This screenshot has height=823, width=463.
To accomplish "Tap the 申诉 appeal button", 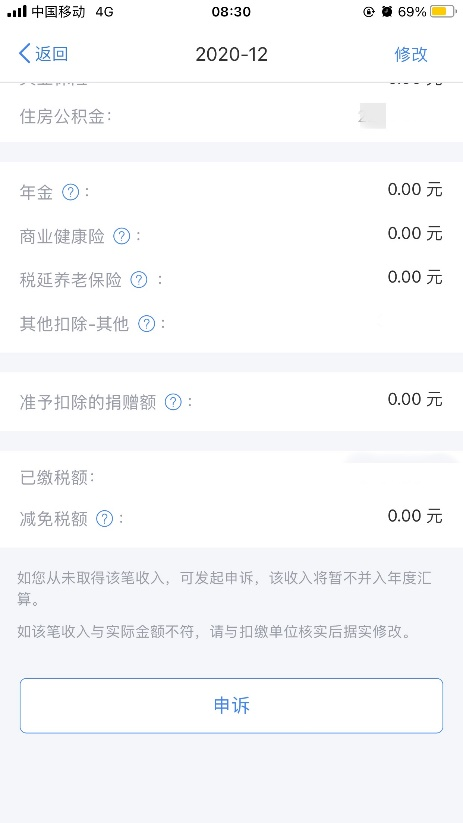I will [232, 705].
